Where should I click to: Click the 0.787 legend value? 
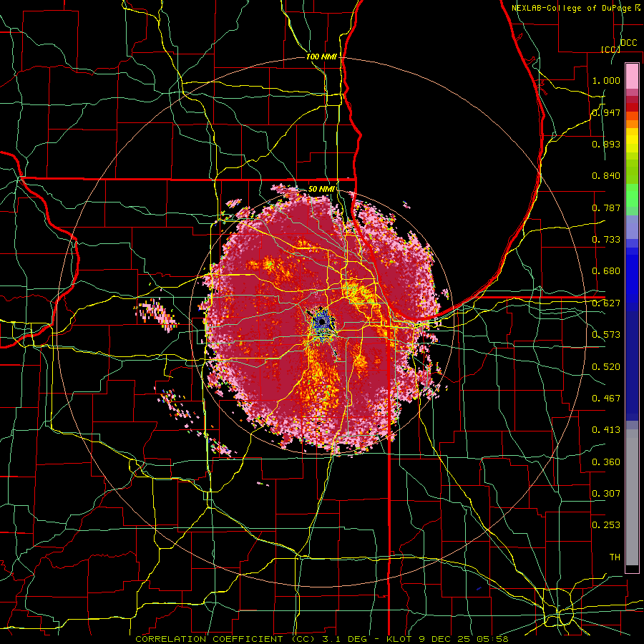606,208
